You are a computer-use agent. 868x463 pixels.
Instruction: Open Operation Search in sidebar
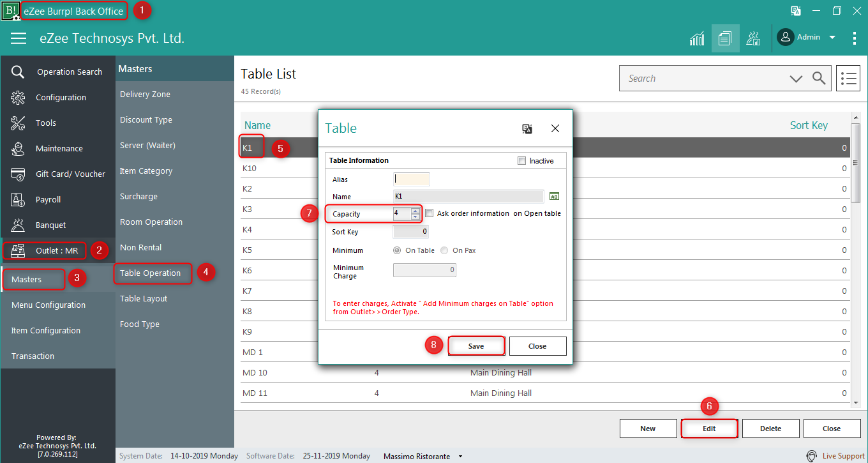click(58, 72)
